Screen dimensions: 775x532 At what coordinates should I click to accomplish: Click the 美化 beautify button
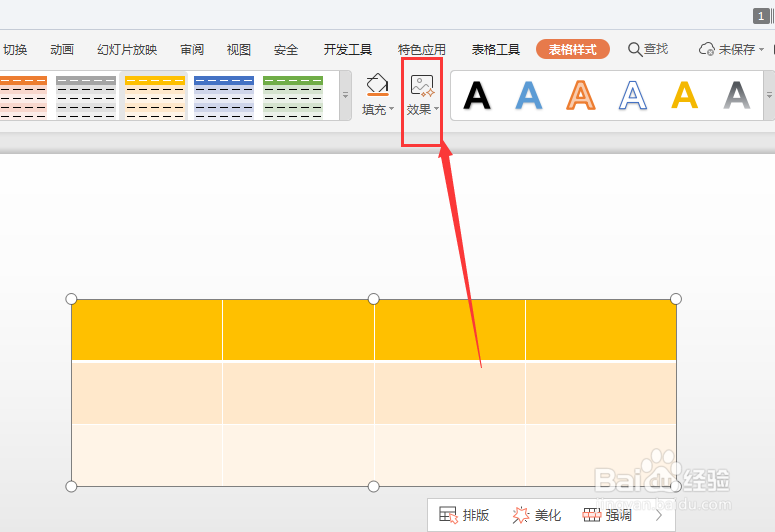point(537,515)
